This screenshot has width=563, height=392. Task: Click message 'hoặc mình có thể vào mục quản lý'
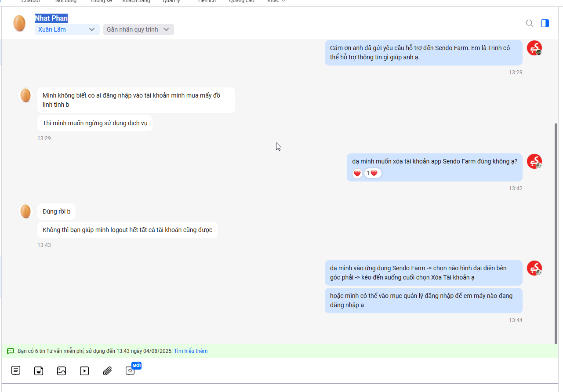point(424,301)
